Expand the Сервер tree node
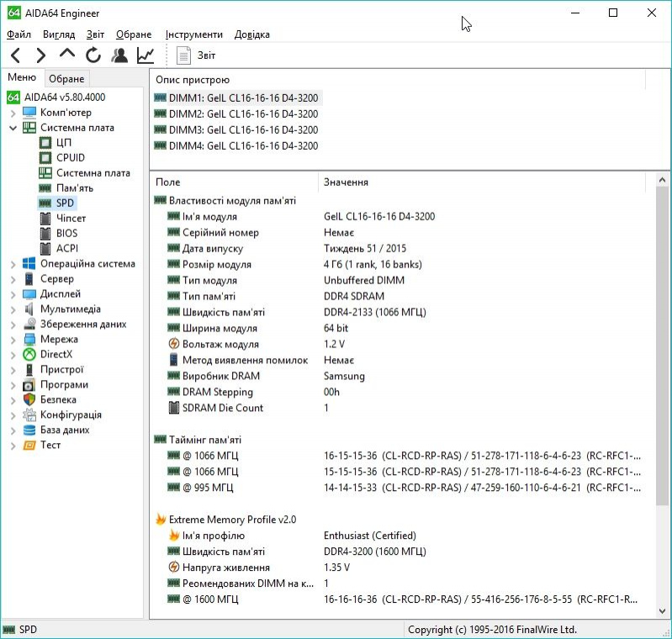The width and height of the screenshot is (672, 639). click(13, 279)
